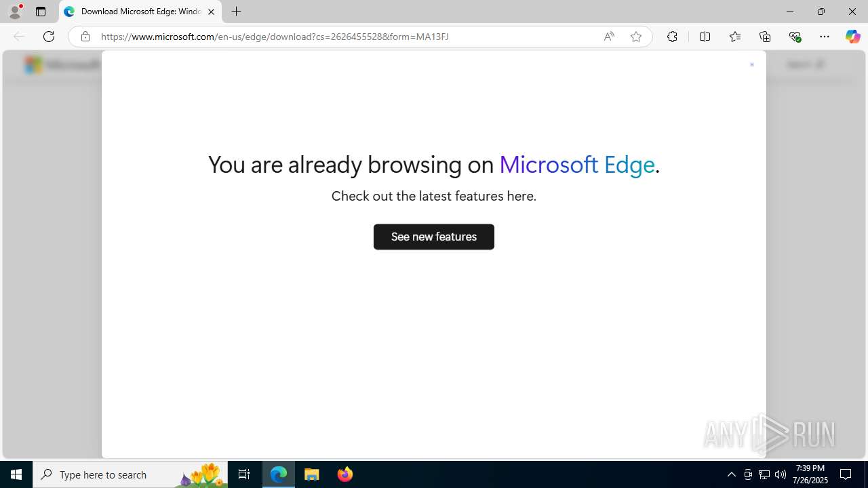The width and height of the screenshot is (868, 488).
Task: Click the tray meet now icon
Action: click(748, 474)
